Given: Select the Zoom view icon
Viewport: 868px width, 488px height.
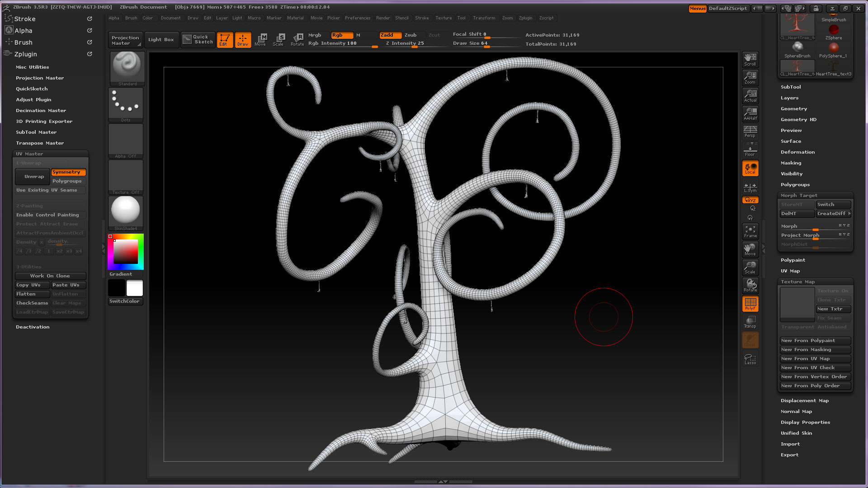Looking at the screenshot, I should tap(750, 77).
